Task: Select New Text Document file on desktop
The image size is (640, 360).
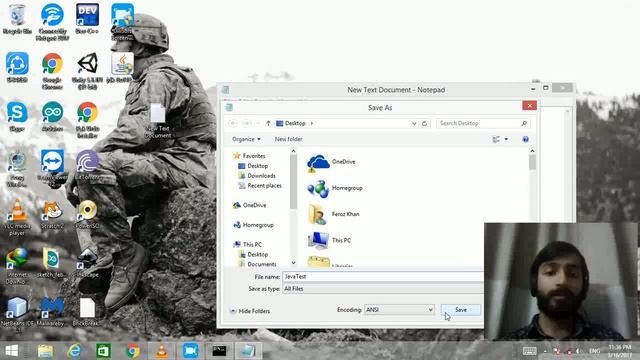Action: (x=158, y=120)
